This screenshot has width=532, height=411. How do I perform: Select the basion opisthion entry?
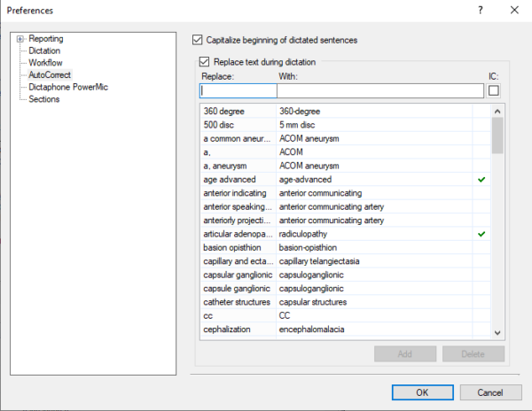point(237,247)
